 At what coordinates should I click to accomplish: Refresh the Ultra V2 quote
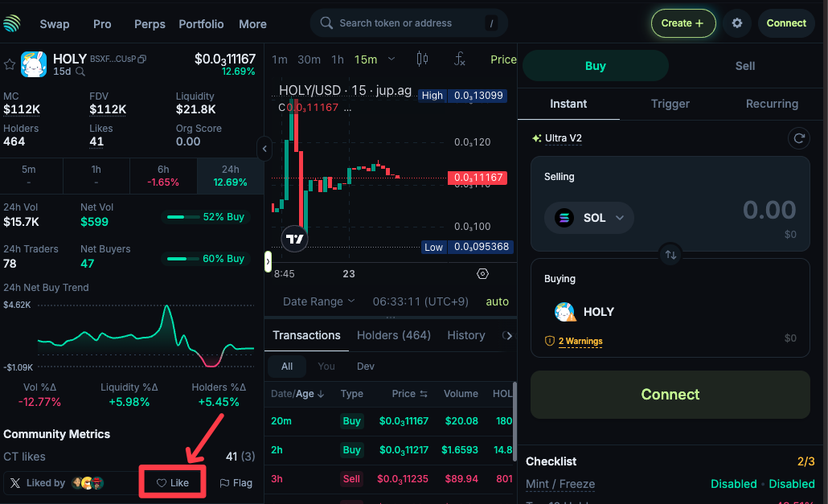pyautogui.click(x=799, y=138)
